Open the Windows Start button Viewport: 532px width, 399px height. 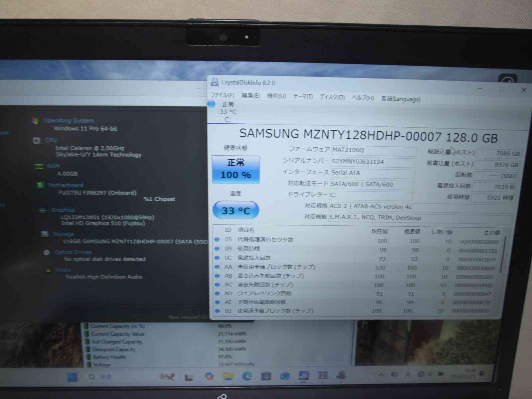[72, 377]
